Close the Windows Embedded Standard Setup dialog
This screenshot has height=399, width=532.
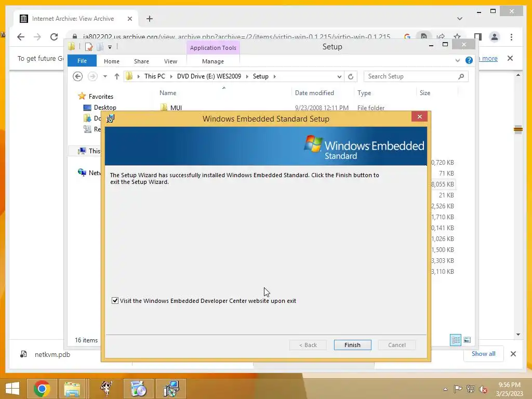(x=420, y=117)
